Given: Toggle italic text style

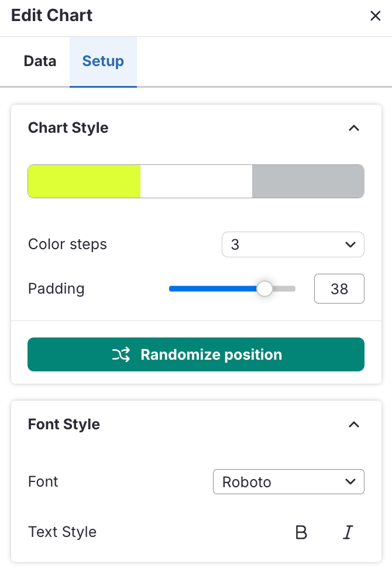Looking at the screenshot, I should [348, 532].
